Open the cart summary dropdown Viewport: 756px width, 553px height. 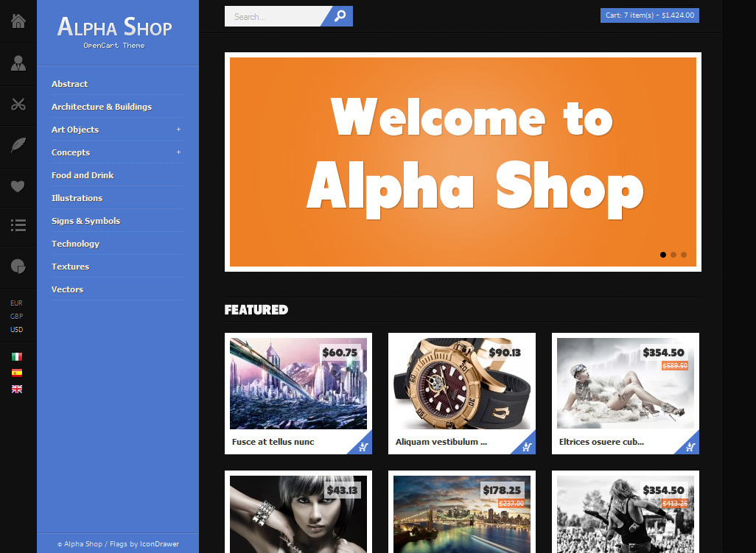point(649,15)
